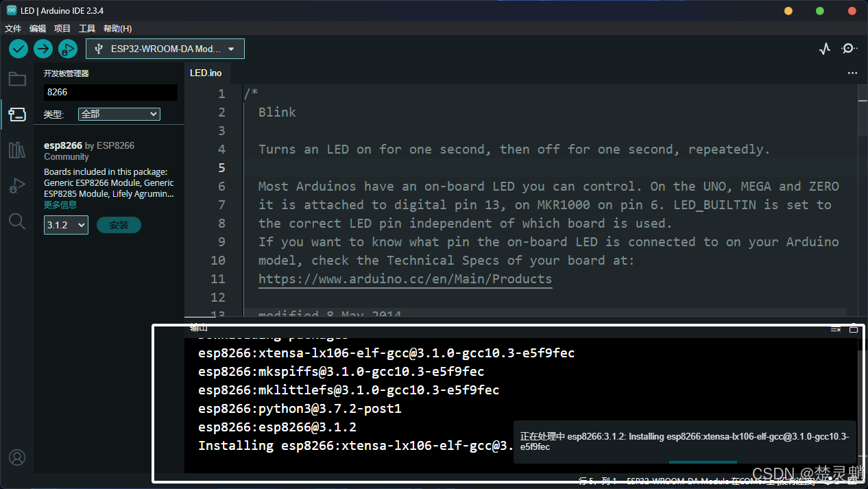Start debugging with the debug play icon
868x489 pixels.
coord(68,49)
